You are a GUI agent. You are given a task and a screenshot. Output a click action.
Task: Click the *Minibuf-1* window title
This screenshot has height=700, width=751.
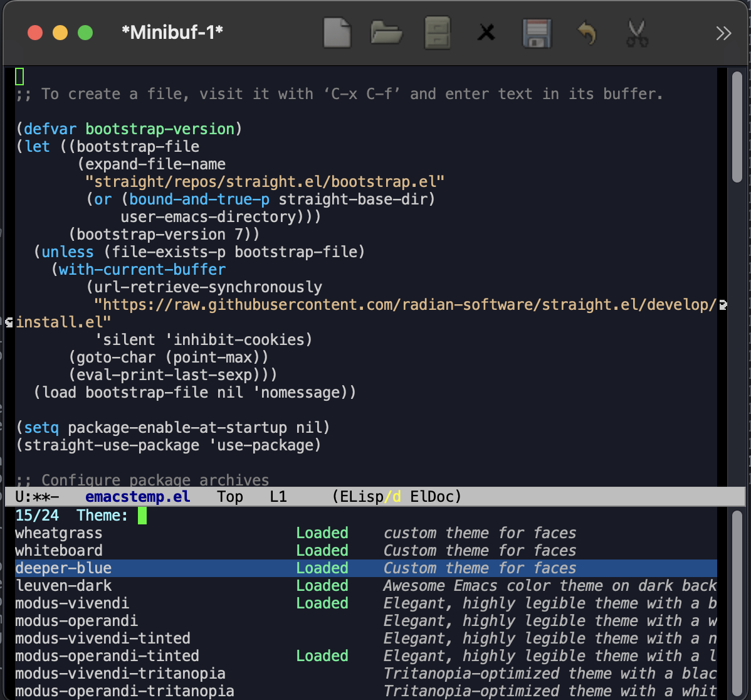click(172, 33)
